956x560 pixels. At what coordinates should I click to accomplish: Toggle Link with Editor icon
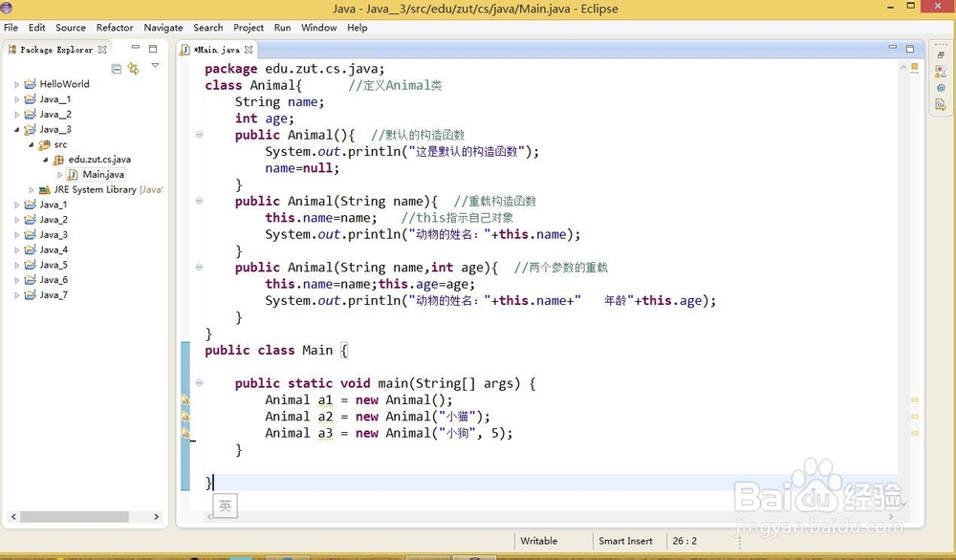134,68
